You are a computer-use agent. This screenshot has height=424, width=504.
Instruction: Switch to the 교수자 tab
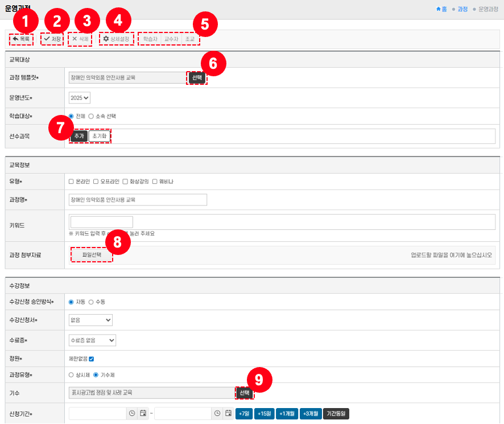pyautogui.click(x=171, y=39)
